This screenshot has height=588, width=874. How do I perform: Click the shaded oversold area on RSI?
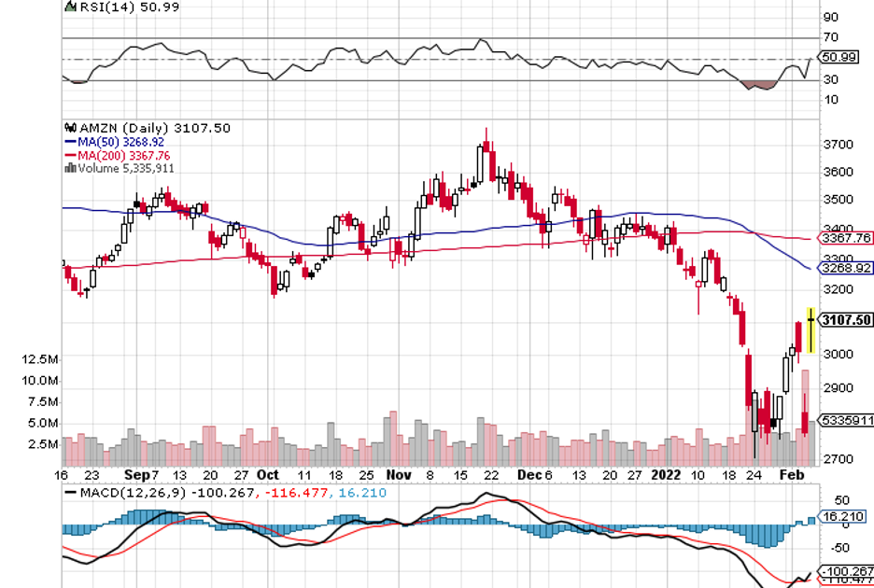pyautogui.click(x=756, y=85)
